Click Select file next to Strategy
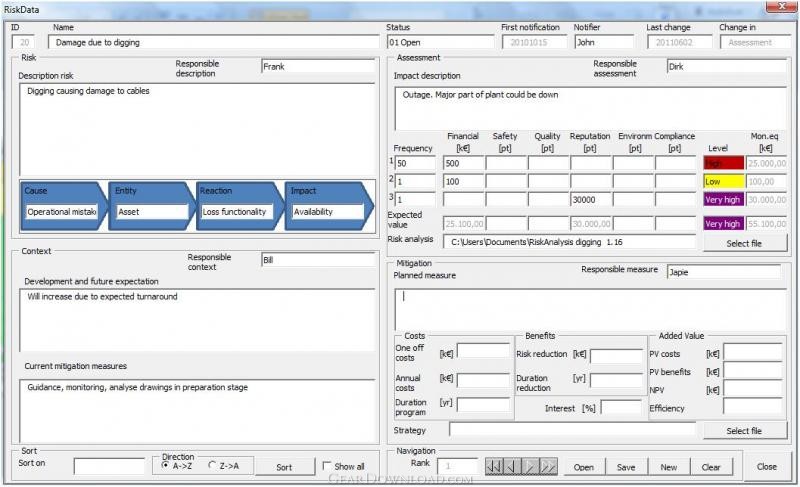 point(744,430)
